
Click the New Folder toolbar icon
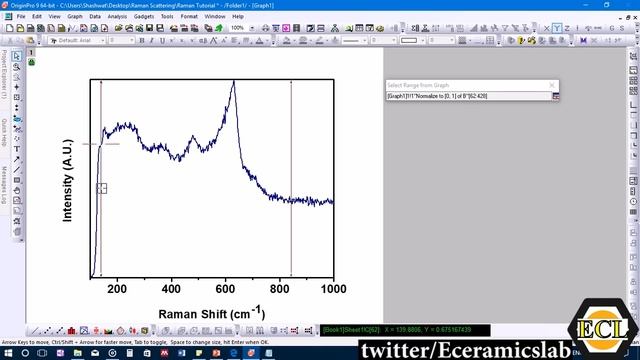click(20, 28)
